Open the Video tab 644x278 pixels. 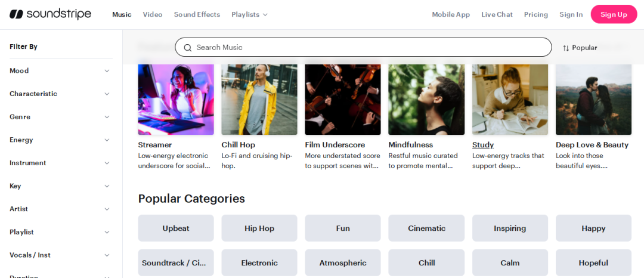tap(153, 14)
